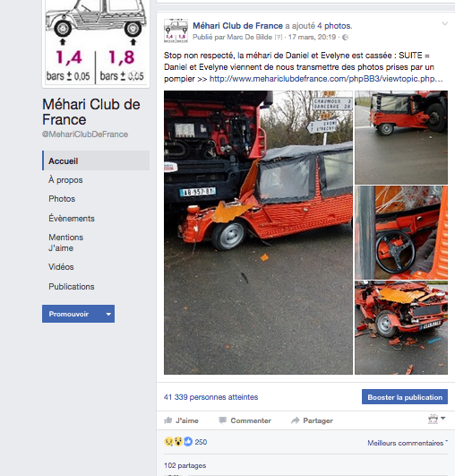
Task: Open the mehariclubdefrance.com forum link
Action: pos(326,79)
